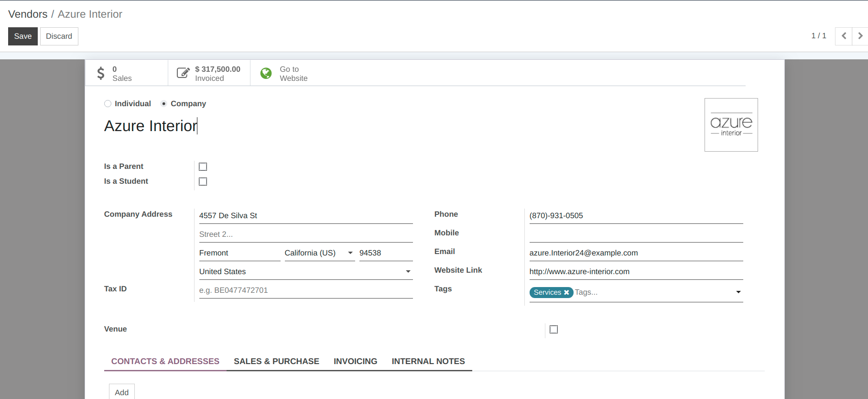The image size is (868, 399).
Task: Open the $317,500.00 Invoiced stat button
Action: [209, 73]
